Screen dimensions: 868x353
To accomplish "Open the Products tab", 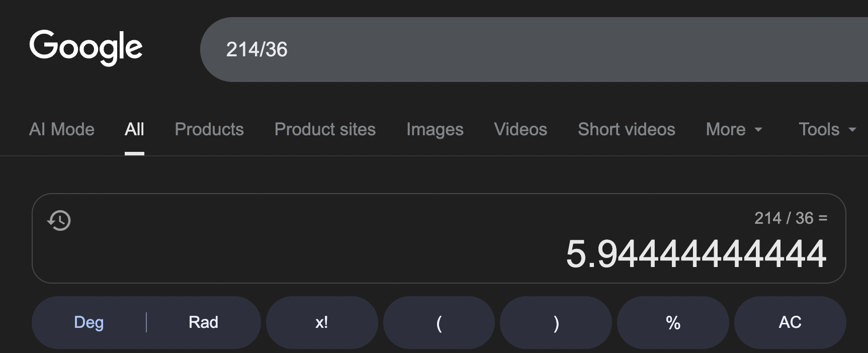I will coord(209,130).
